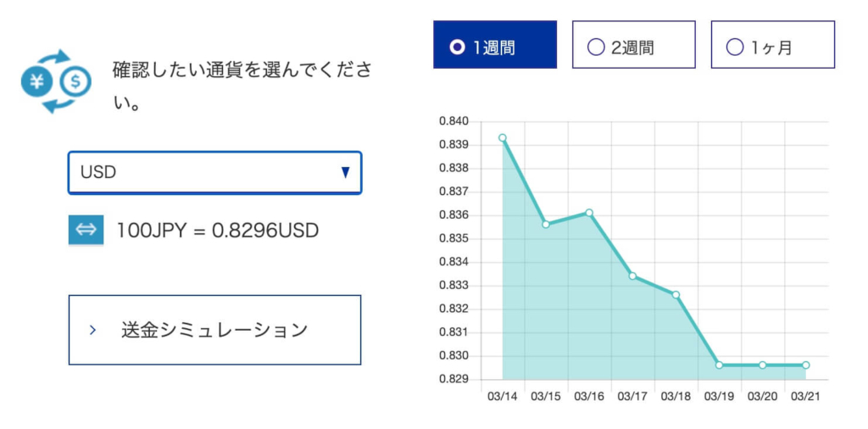Click the yen-dollar currency exchange icon

(x=55, y=82)
